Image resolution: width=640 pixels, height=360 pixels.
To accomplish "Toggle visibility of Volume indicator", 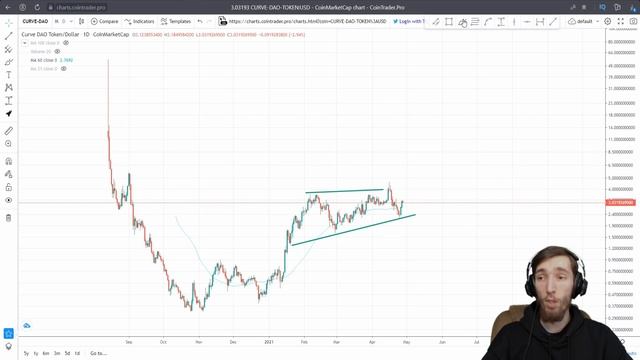I will 57,51.
